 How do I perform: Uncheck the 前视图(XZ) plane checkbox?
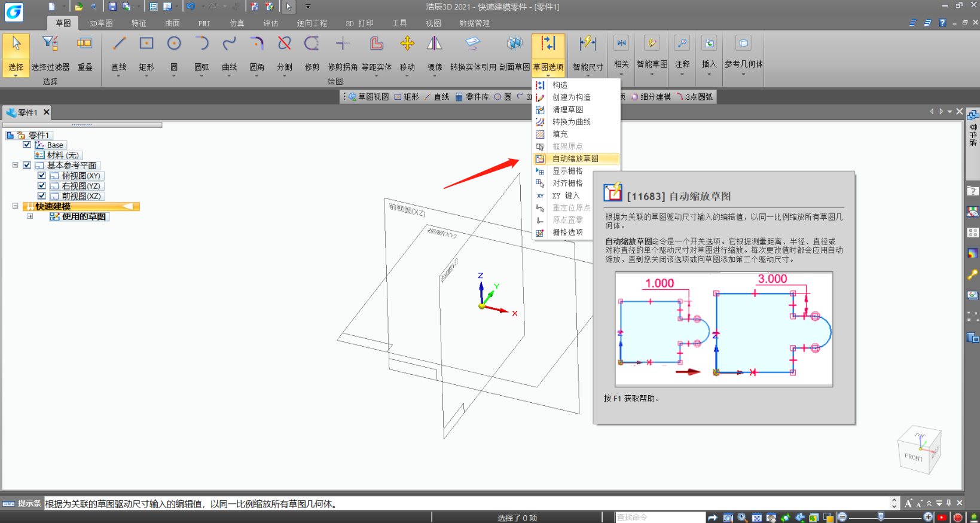(41, 195)
